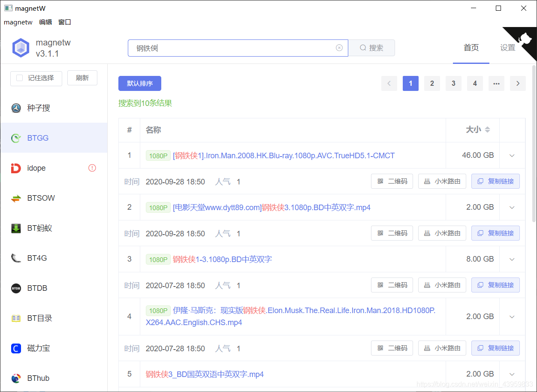The width and height of the screenshot is (537, 392).
Task: Sort results by 大小 arrows
Action: [487, 130]
